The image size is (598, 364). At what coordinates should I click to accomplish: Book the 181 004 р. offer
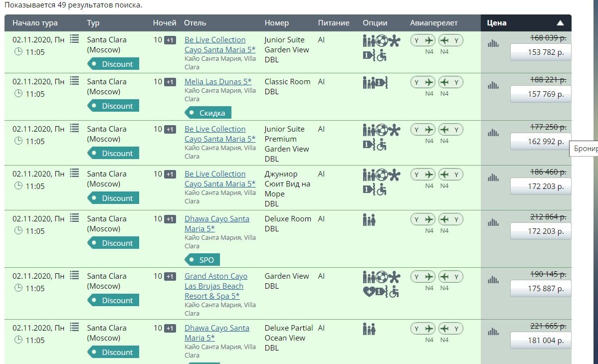pos(541,341)
